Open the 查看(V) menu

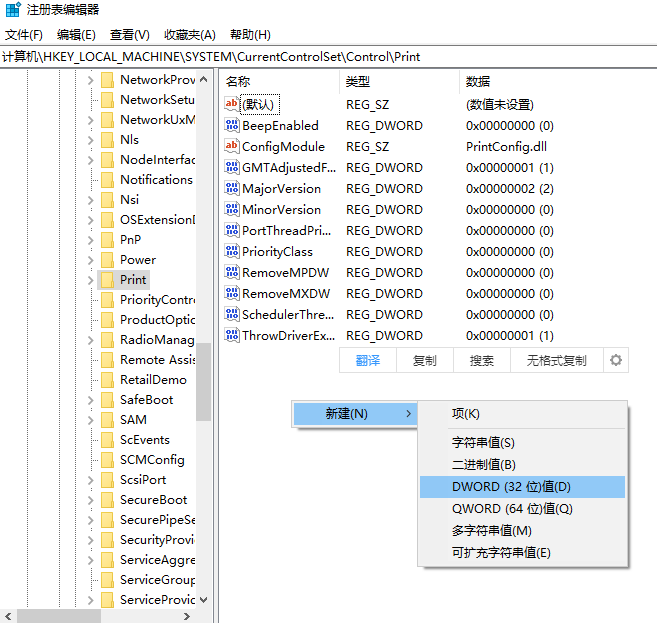[130, 34]
